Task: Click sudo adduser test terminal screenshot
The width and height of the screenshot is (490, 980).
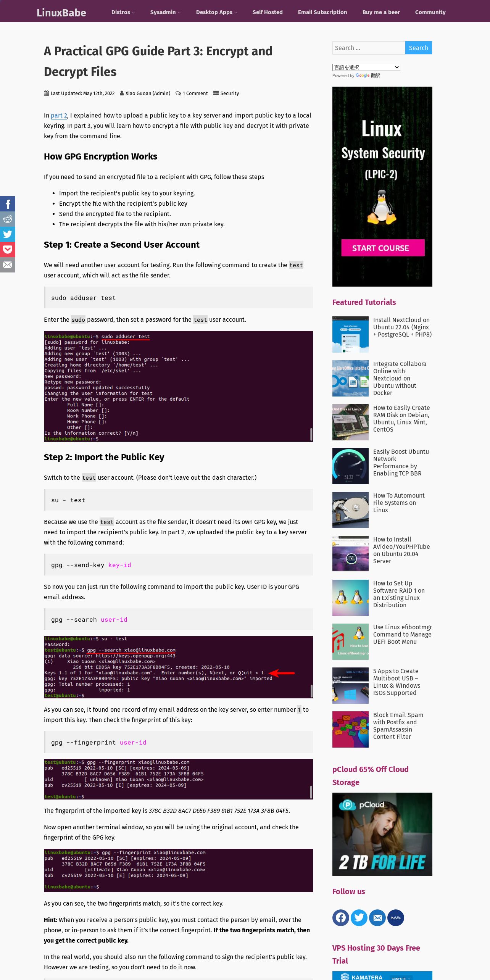Action: [x=178, y=386]
